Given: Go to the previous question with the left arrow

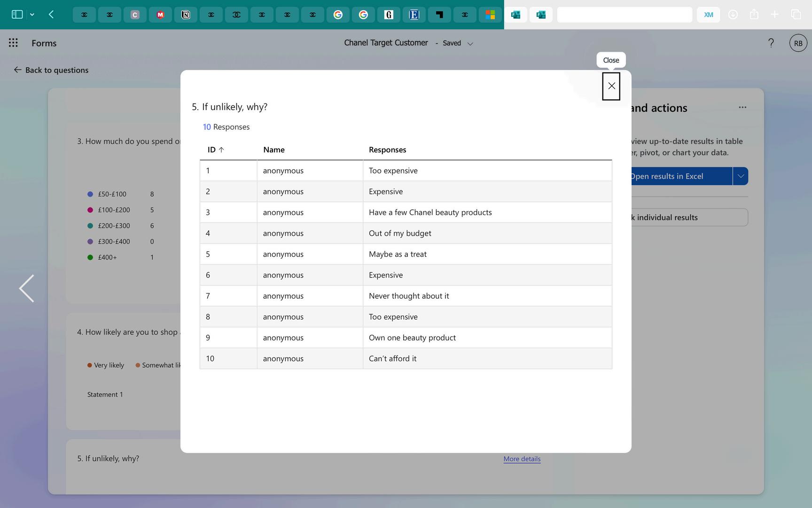Looking at the screenshot, I should (x=26, y=288).
